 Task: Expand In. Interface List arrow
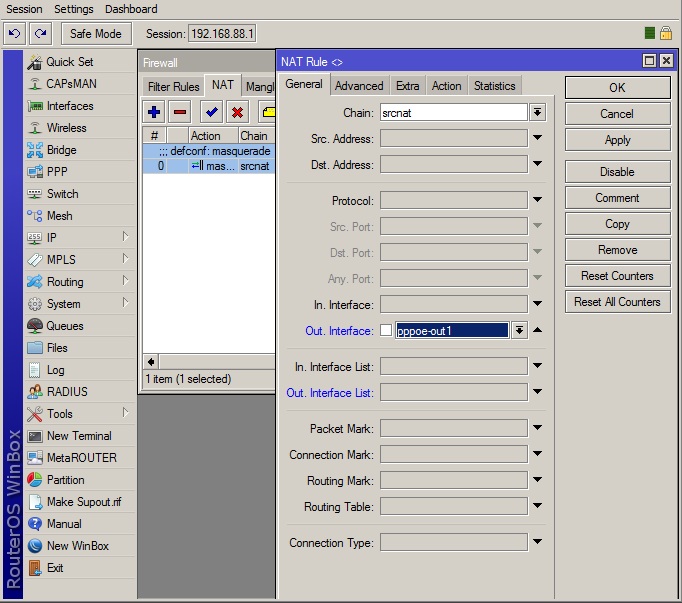537,365
